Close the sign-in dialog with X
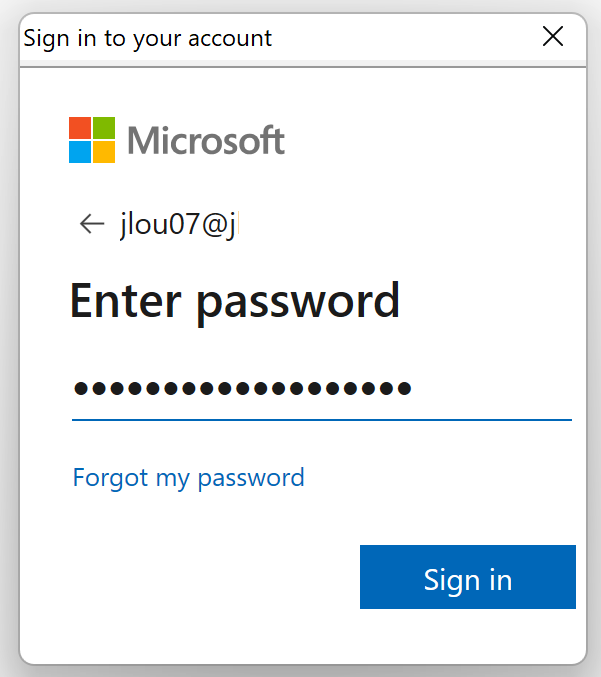Image resolution: width=601 pixels, height=677 pixels. tap(553, 36)
